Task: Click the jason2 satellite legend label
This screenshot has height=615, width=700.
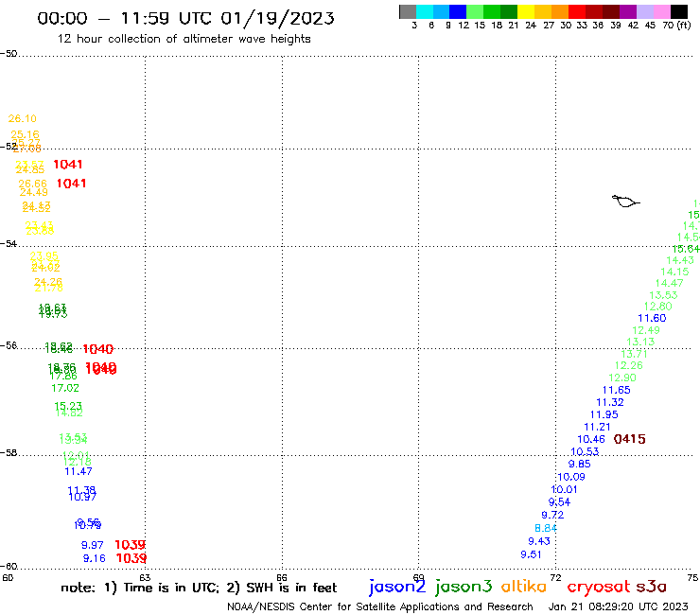Action: [397, 587]
